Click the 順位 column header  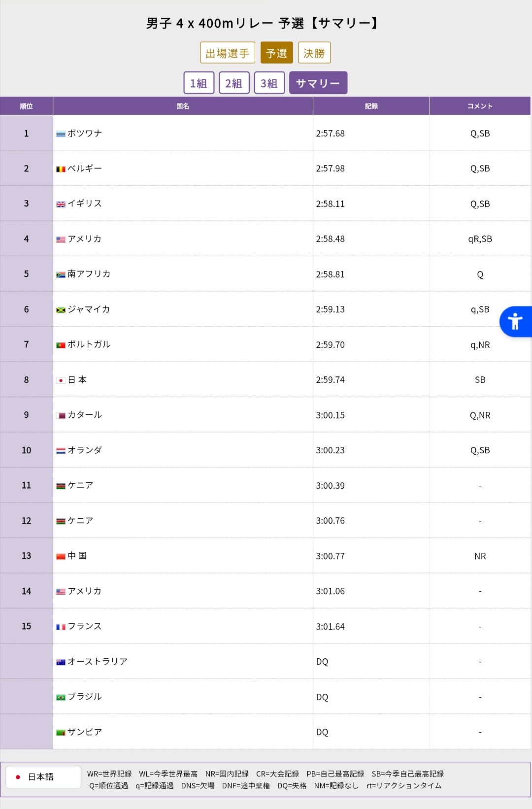coord(27,106)
